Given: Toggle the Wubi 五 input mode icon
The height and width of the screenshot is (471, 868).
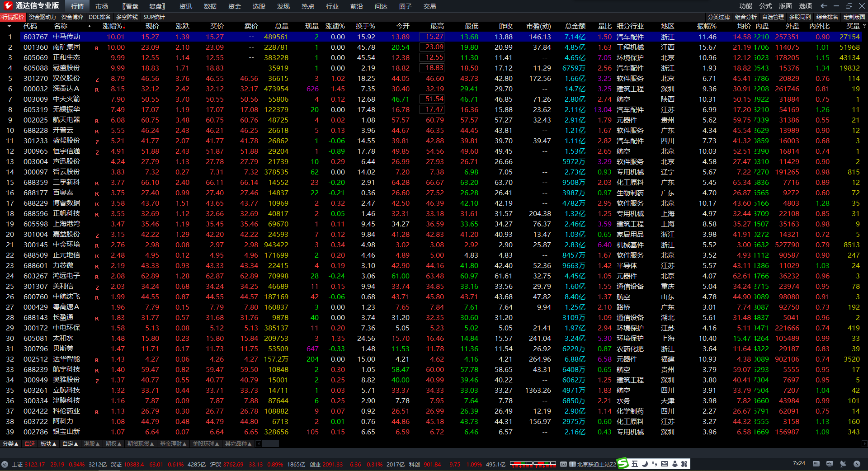Looking at the screenshot, I should tap(635, 464).
